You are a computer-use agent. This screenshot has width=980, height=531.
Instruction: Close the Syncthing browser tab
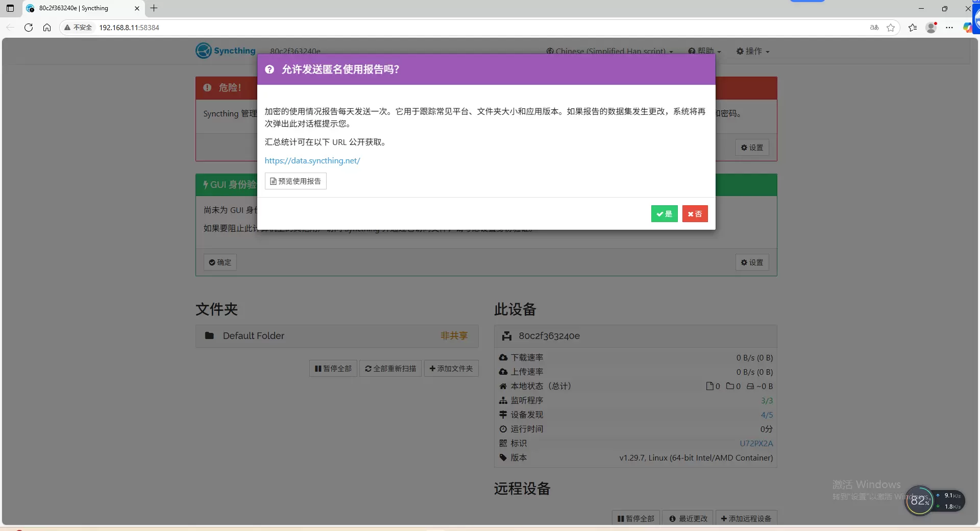tap(137, 8)
